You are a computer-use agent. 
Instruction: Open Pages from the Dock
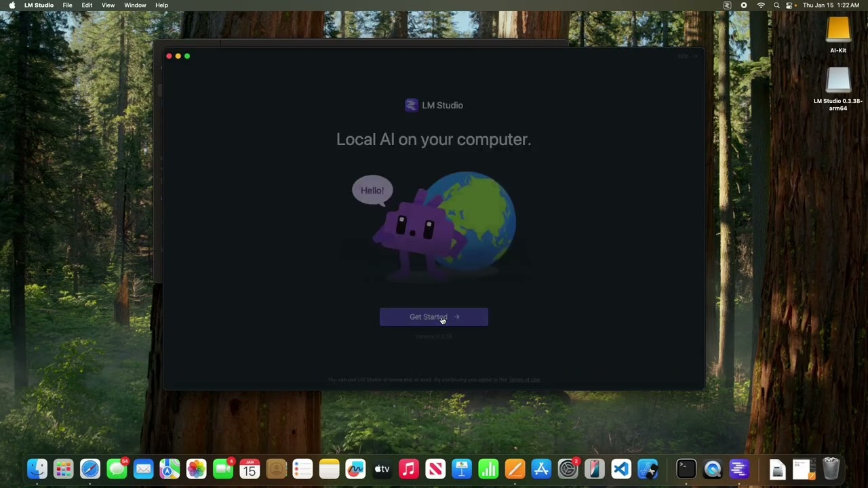pos(515,469)
